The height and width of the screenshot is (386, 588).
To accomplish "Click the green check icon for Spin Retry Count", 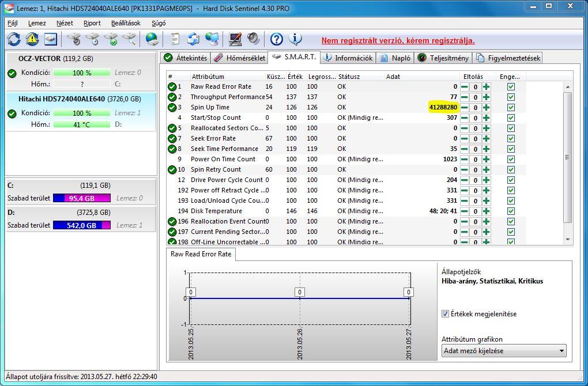I will point(172,170).
